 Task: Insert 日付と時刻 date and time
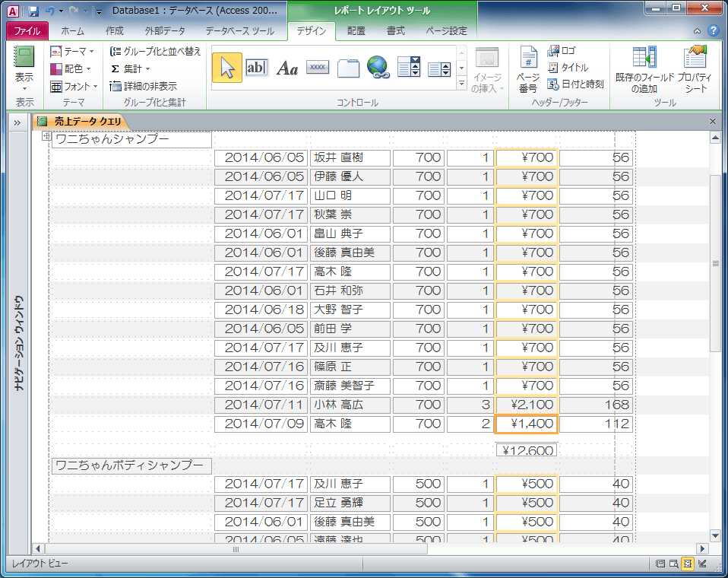576,84
